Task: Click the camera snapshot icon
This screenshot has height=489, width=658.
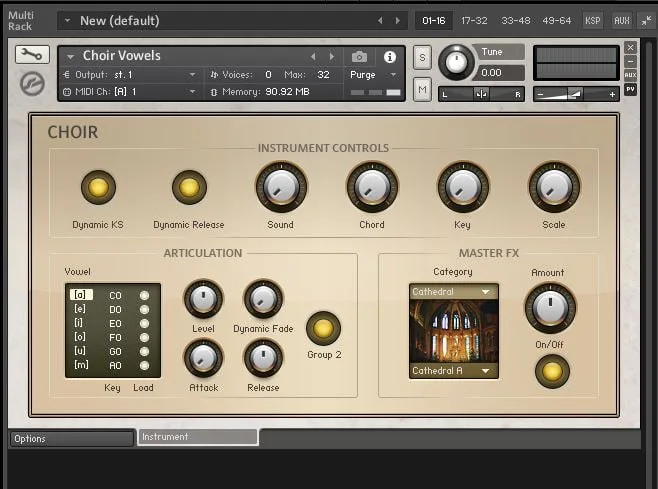Action: pos(359,56)
